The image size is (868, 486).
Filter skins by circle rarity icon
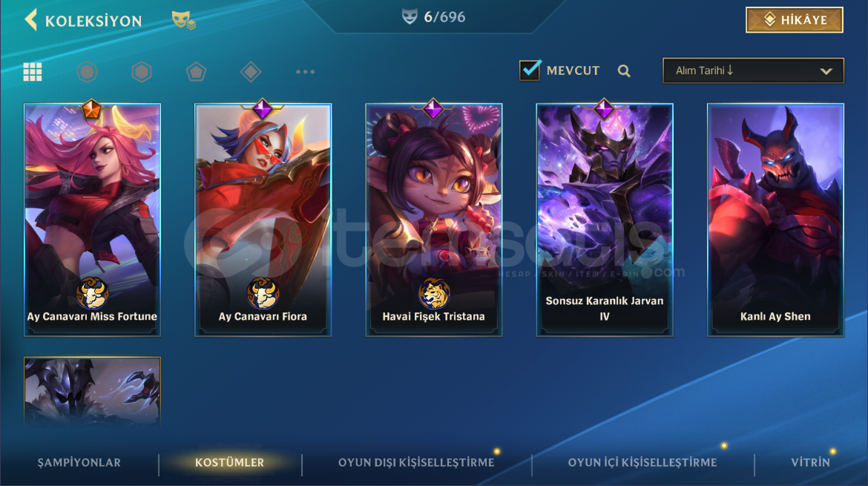tap(87, 72)
